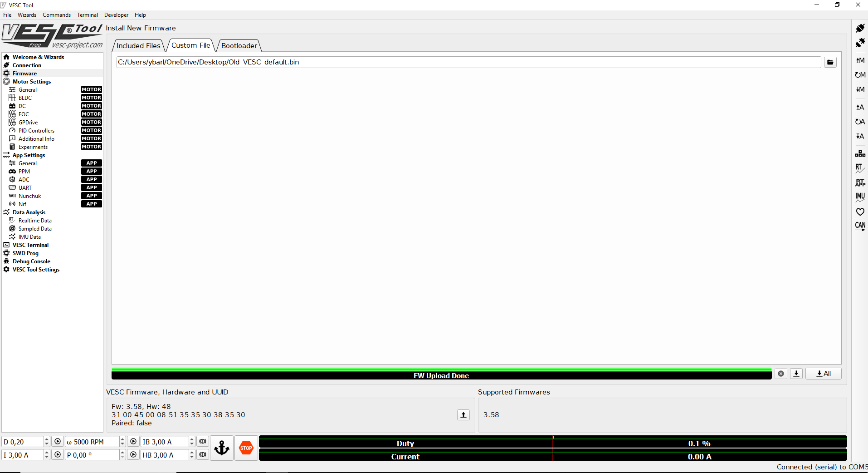Click the duty value field D 0,20
Viewport: 868px width, 473px height.
23,442
